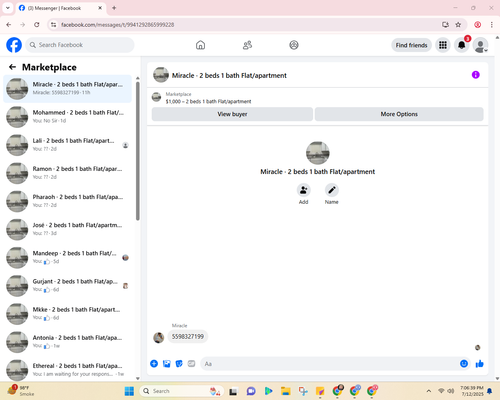Image resolution: width=500 pixels, height=400 pixels.
Task: Click the Find friends button
Action: coord(411,45)
